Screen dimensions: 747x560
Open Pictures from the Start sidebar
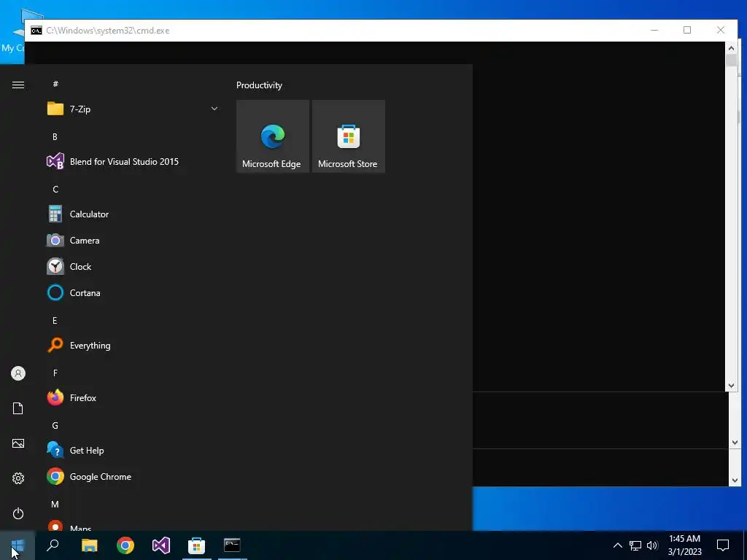tap(18, 444)
